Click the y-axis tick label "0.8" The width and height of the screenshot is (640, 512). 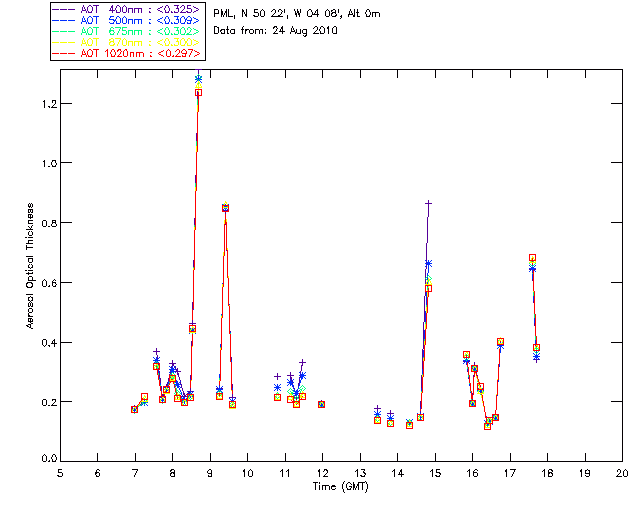[x=49, y=223]
